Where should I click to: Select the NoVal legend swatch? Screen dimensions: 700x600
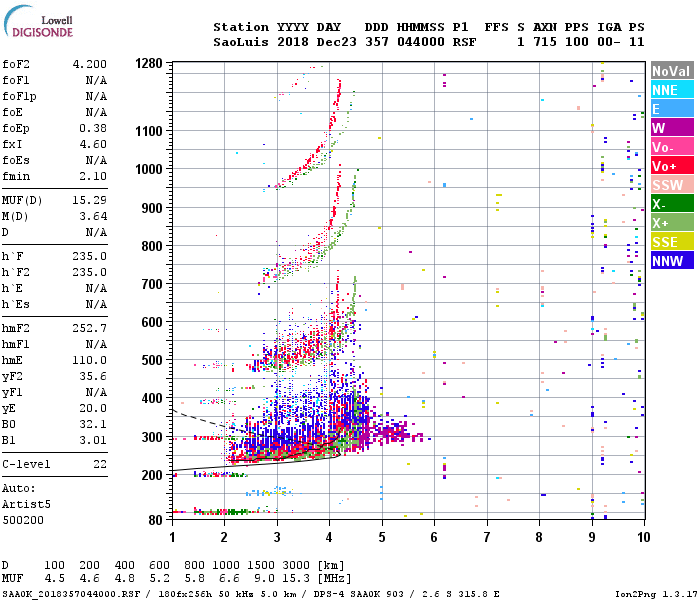coord(672,71)
